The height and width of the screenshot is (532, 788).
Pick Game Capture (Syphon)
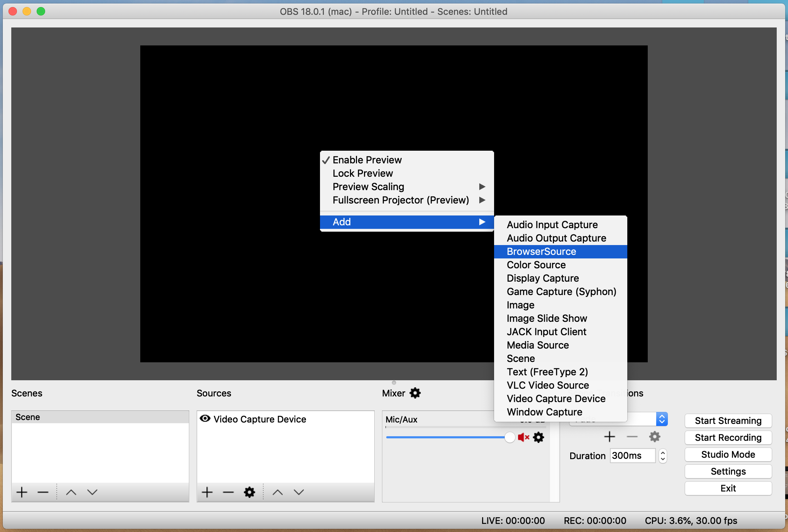pyautogui.click(x=560, y=292)
